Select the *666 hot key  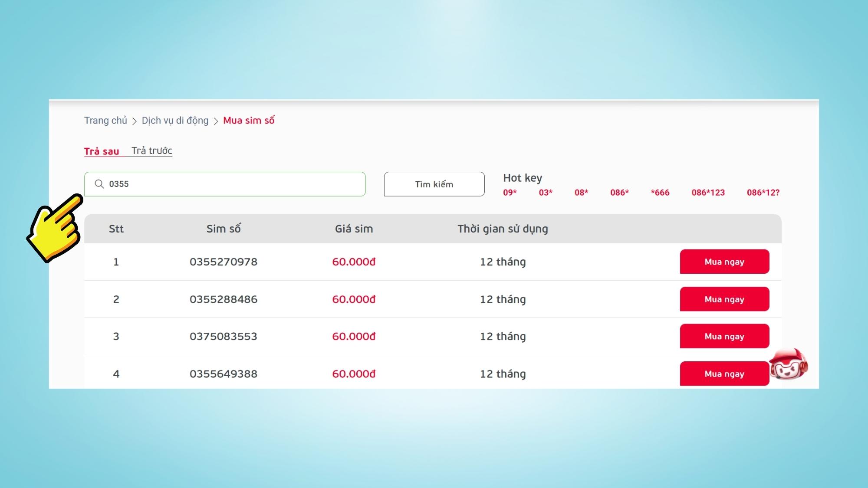point(660,193)
